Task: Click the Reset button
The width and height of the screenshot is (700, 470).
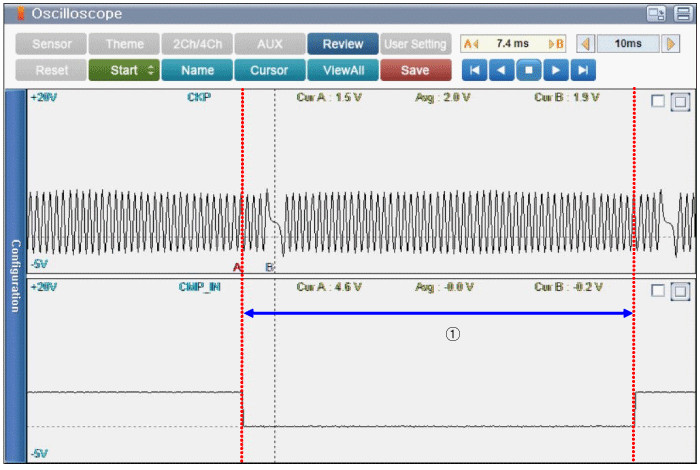Action: 51,70
